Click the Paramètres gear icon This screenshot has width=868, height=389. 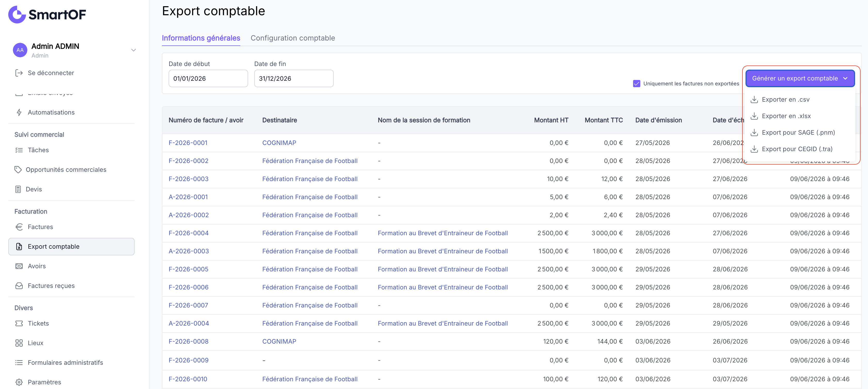click(x=19, y=382)
